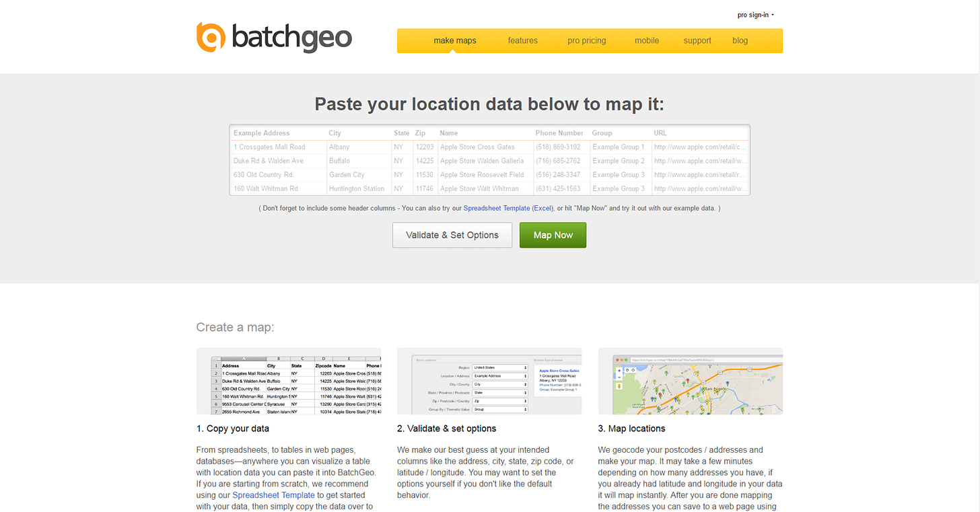
Task: Click the '1 Crossgates Mall Road' example cell
Action: (269, 147)
